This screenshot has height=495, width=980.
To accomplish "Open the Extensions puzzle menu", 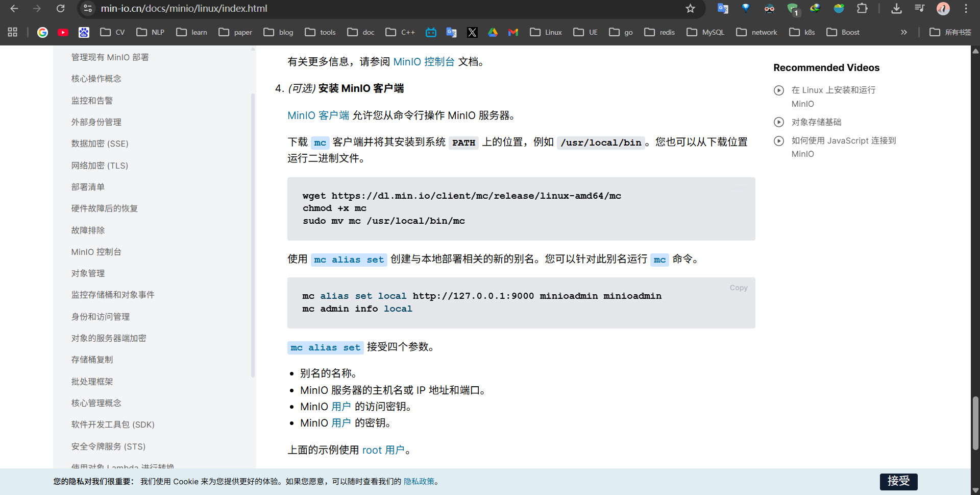I will pyautogui.click(x=862, y=9).
